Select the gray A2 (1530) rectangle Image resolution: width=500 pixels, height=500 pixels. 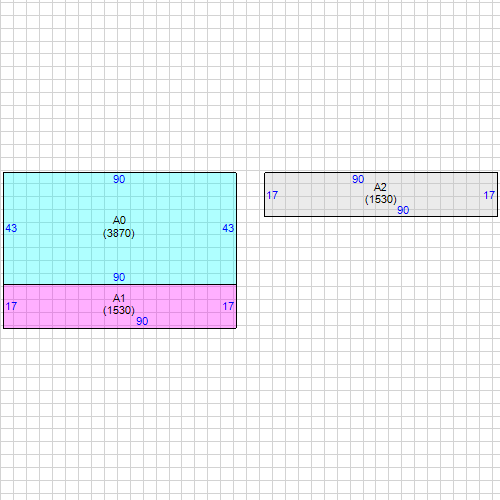click(x=381, y=194)
